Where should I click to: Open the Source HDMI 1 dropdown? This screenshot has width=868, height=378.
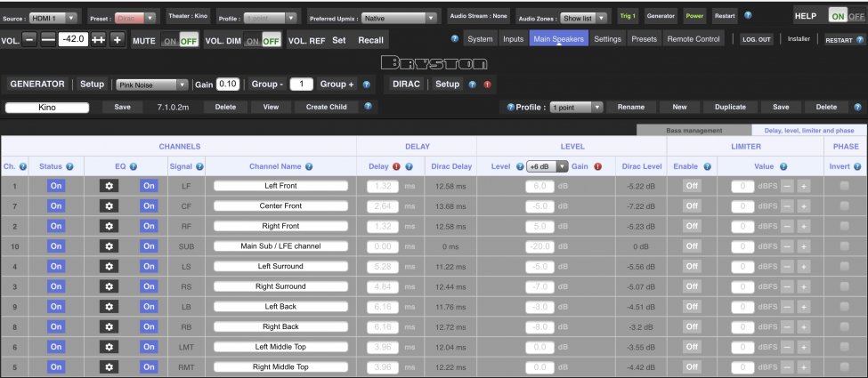[x=53, y=19]
